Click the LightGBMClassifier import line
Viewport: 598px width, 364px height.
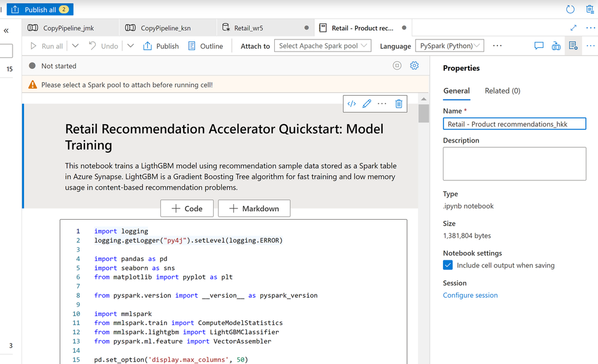[187, 332]
